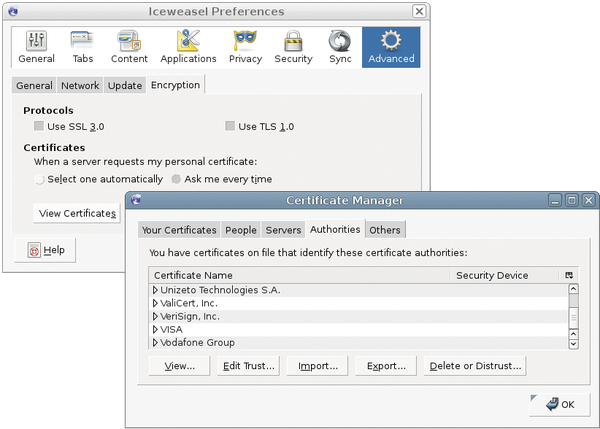This screenshot has width=600, height=429.
Task: Expand the Vodafone Group entry
Action: pos(155,343)
